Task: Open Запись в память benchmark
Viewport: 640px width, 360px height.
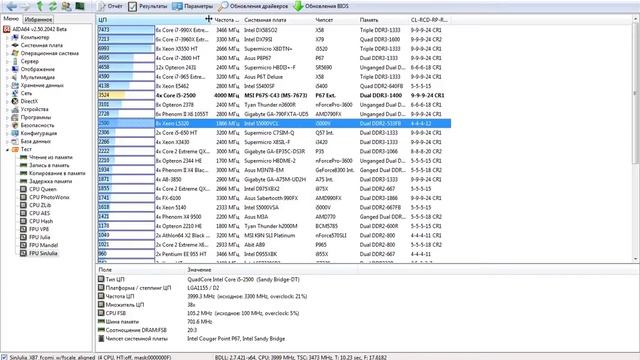Action: (x=45, y=165)
